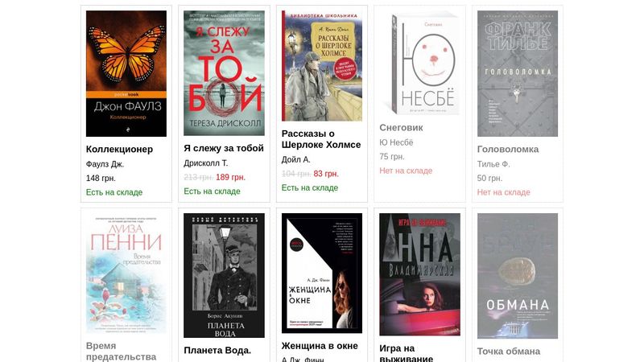
Task: Click the Женщина в окне title
Action: (320, 346)
